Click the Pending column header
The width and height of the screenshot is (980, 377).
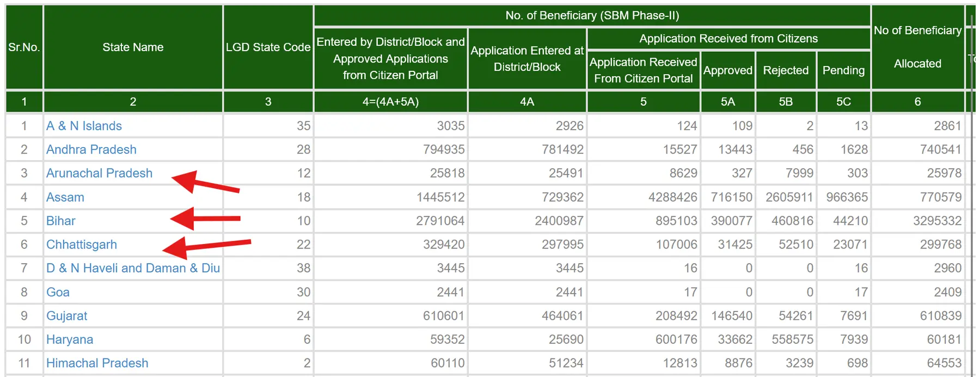point(843,70)
